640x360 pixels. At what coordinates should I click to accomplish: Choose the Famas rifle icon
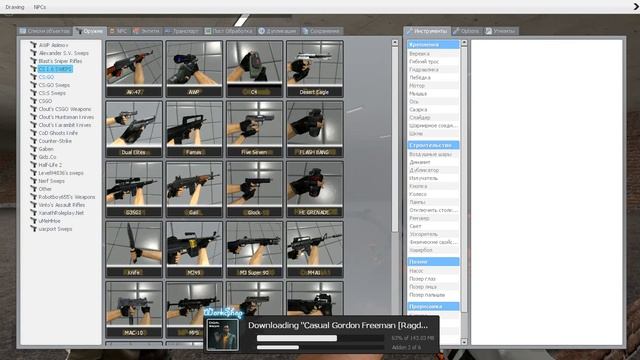click(194, 129)
